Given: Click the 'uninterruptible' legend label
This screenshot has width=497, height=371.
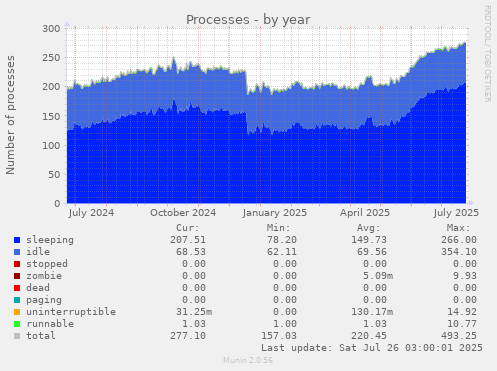Looking at the screenshot, I should click(71, 312).
